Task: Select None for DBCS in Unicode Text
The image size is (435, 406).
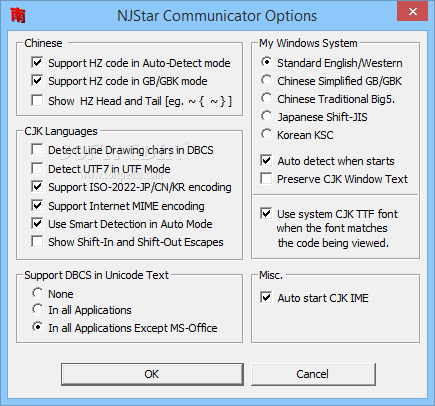Action: [37, 293]
